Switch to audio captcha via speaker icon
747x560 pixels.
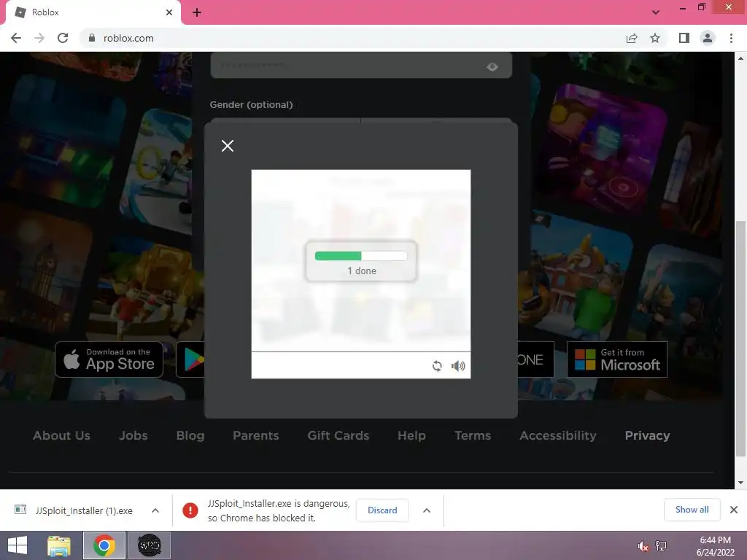(458, 366)
